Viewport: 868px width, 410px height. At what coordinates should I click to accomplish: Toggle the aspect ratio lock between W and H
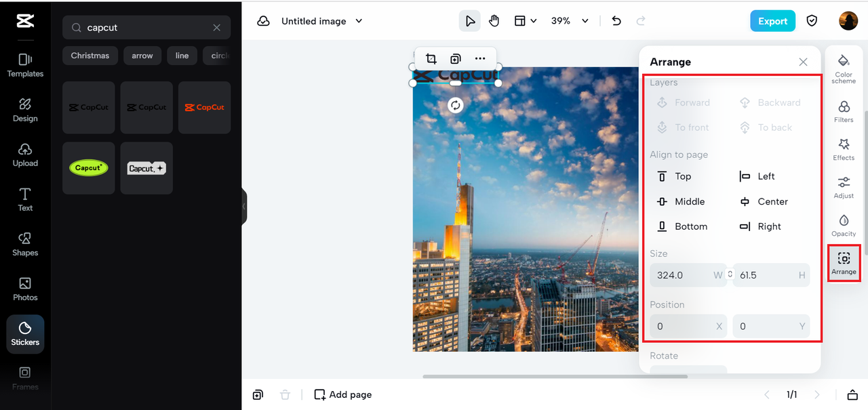click(730, 274)
